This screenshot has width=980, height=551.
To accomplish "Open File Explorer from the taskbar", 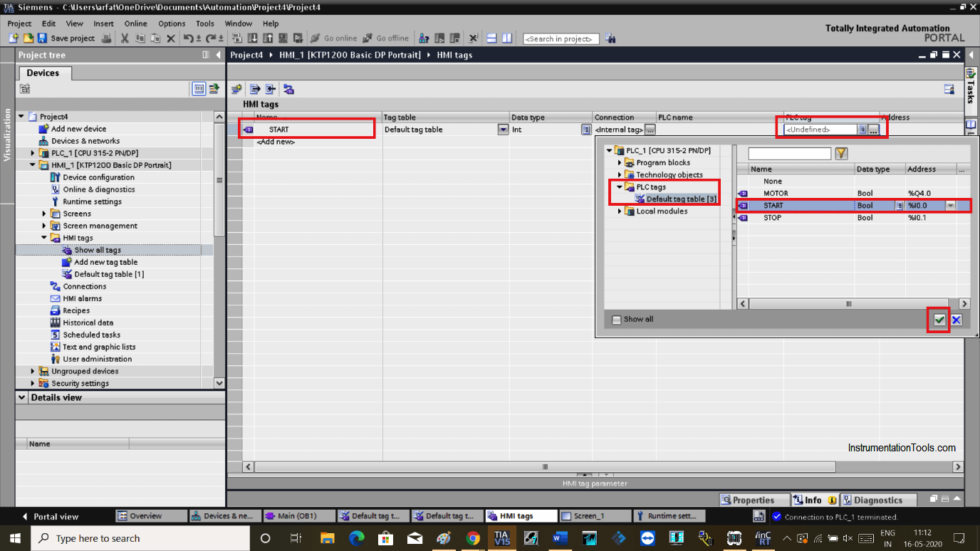I will [x=327, y=538].
